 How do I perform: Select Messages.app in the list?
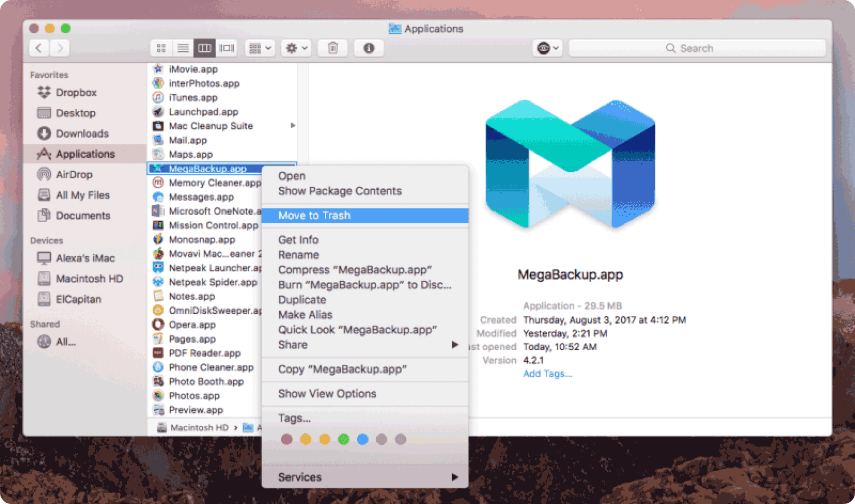coord(201,197)
